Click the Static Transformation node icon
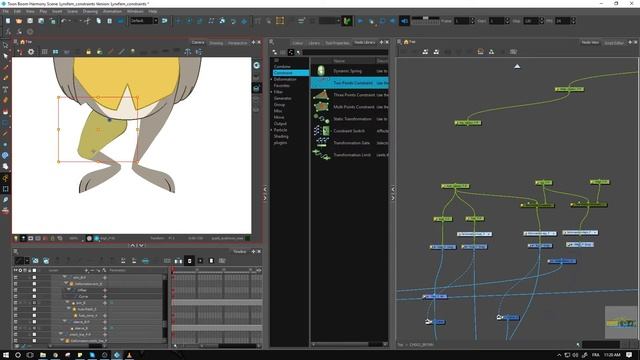Screen dimensions: 640x360 [x=321, y=119]
